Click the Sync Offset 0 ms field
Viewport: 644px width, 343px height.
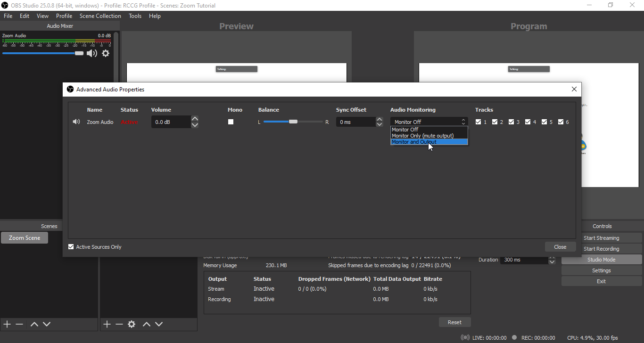coord(356,122)
